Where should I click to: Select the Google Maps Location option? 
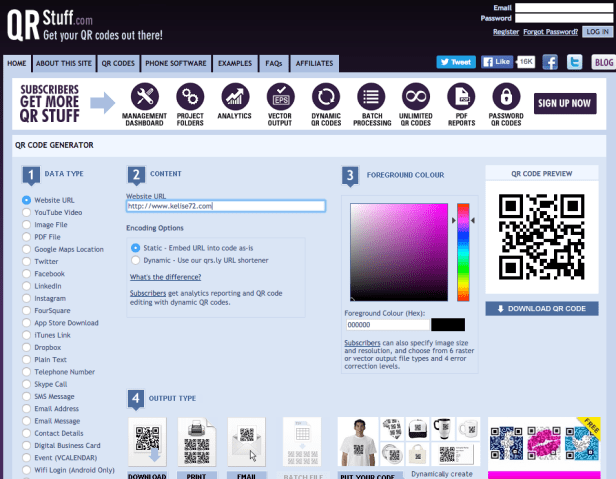point(27,249)
